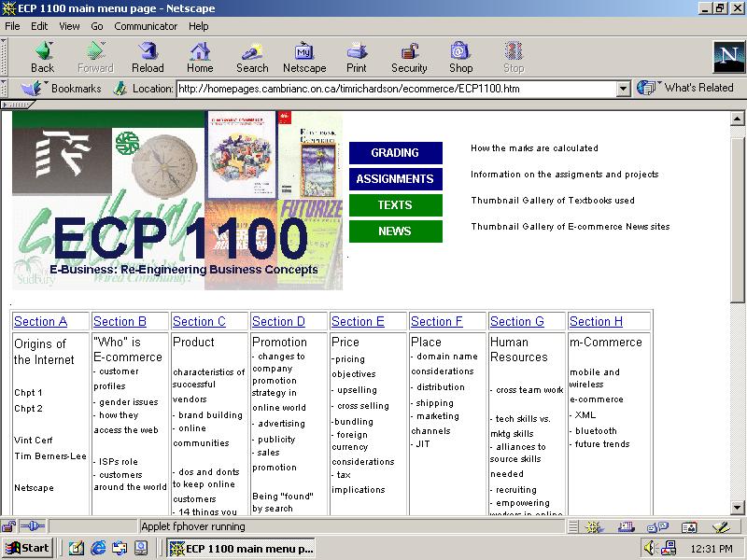Open Newsgroups from component bar
Image resolution: width=747 pixels, height=560 pixels.
[658, 526]
